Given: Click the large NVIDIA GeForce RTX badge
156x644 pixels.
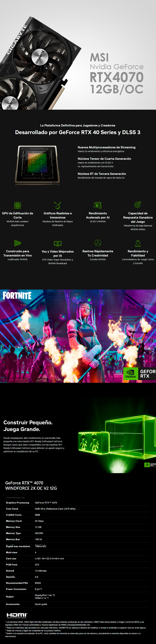Looking at the screenshot, I should (140, 374).
